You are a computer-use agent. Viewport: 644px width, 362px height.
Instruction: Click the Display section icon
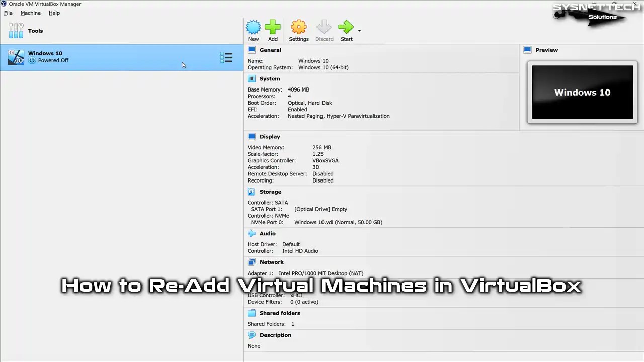pyautogui.click(x=251, y=136)
